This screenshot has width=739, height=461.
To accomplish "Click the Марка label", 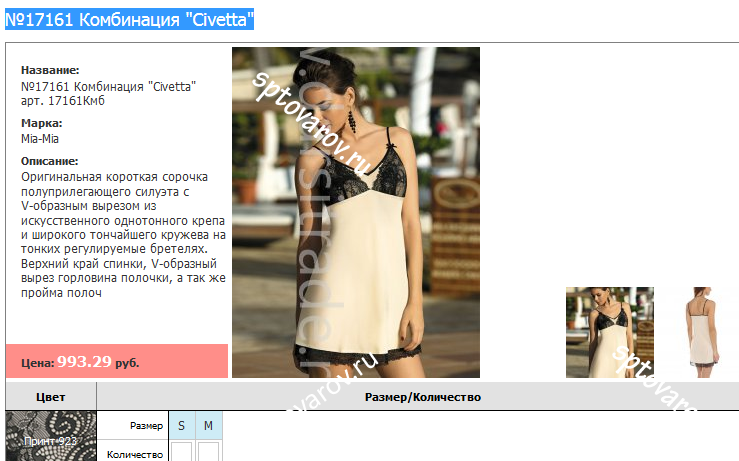I will pos(41,123).
